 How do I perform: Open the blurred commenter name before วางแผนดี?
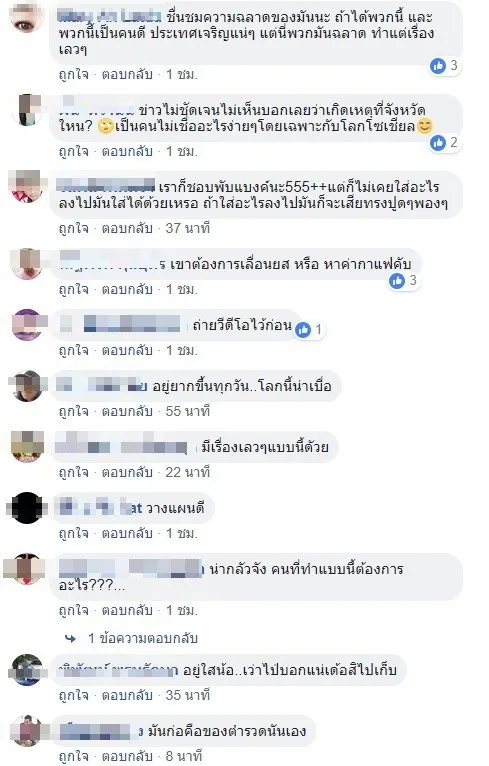tap(101, 508)
